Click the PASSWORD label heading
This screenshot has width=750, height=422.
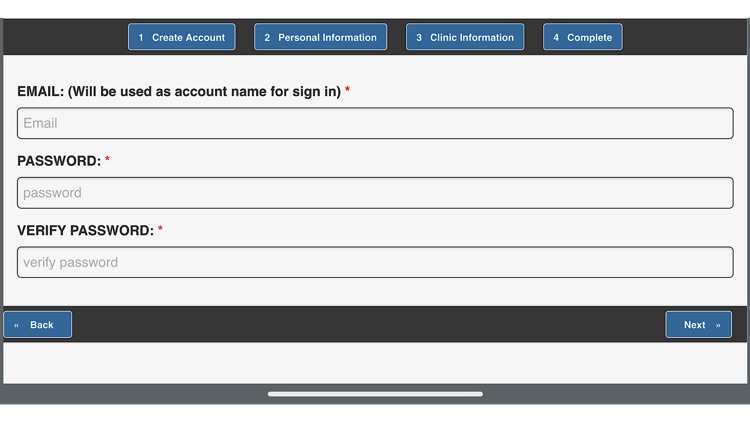click(59, 161)
